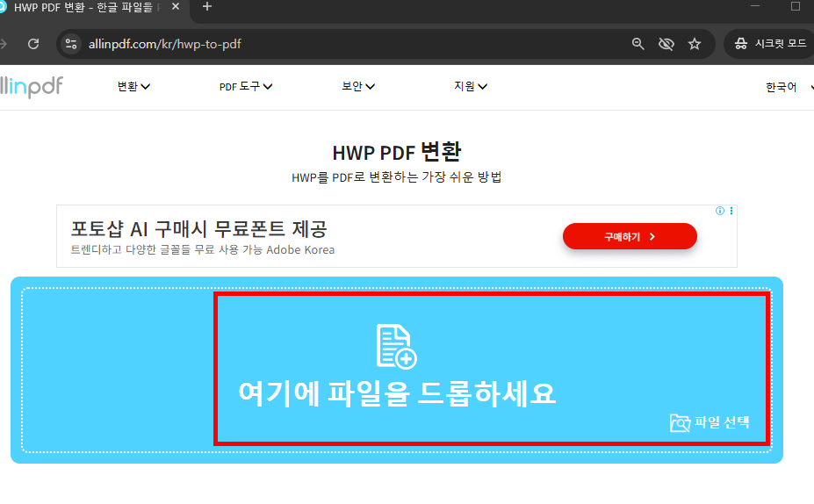Open the 변환 menu
The image size is (814, 504).
(134, 87)
